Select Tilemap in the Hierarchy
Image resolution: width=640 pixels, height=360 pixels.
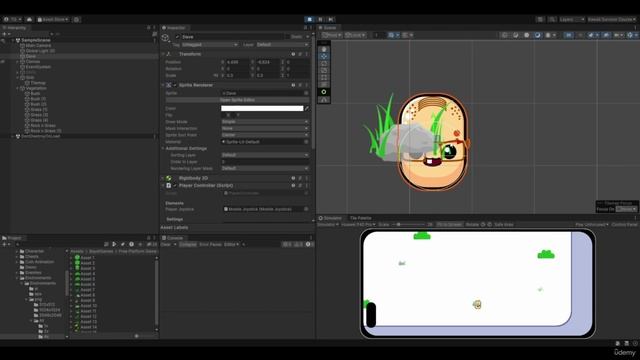(x=38, y=82)
